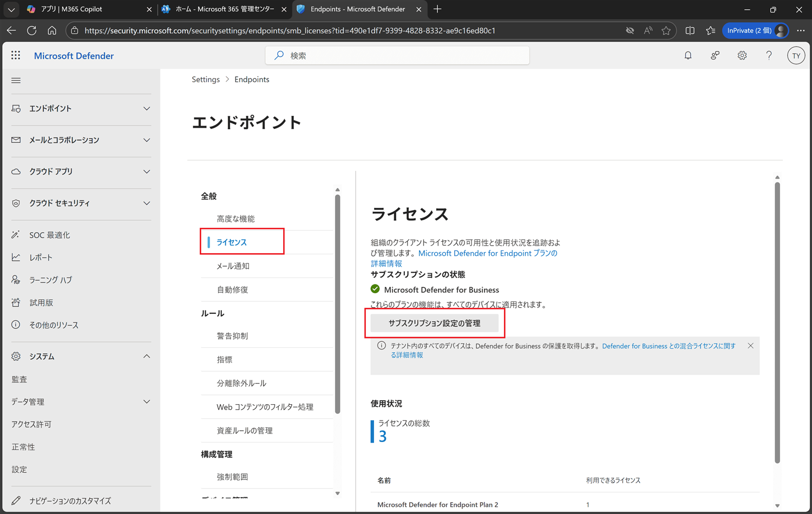Open 正常性 in sidebar

(23, 447)
